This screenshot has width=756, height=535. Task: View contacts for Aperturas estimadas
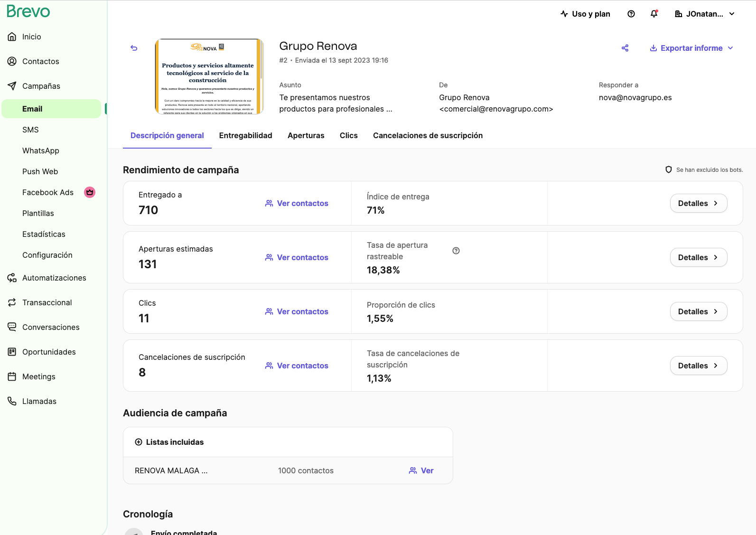coord(297,257)
